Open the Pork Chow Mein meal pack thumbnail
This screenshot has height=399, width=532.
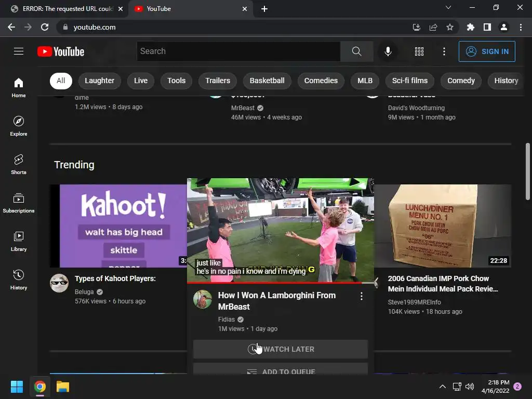[443, 226]
